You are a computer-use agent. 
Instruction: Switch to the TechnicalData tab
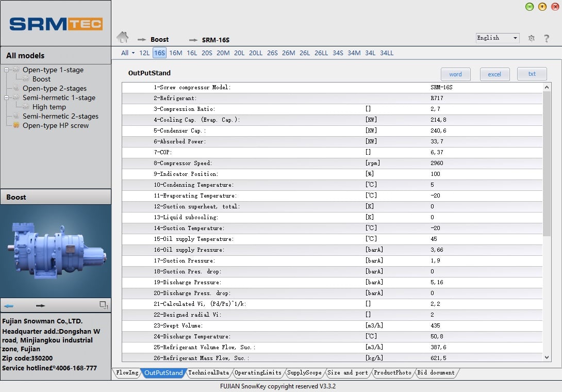click(x=208, y=372)
